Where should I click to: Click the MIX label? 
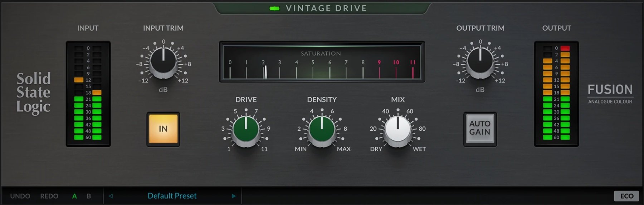tap(398, 100)
